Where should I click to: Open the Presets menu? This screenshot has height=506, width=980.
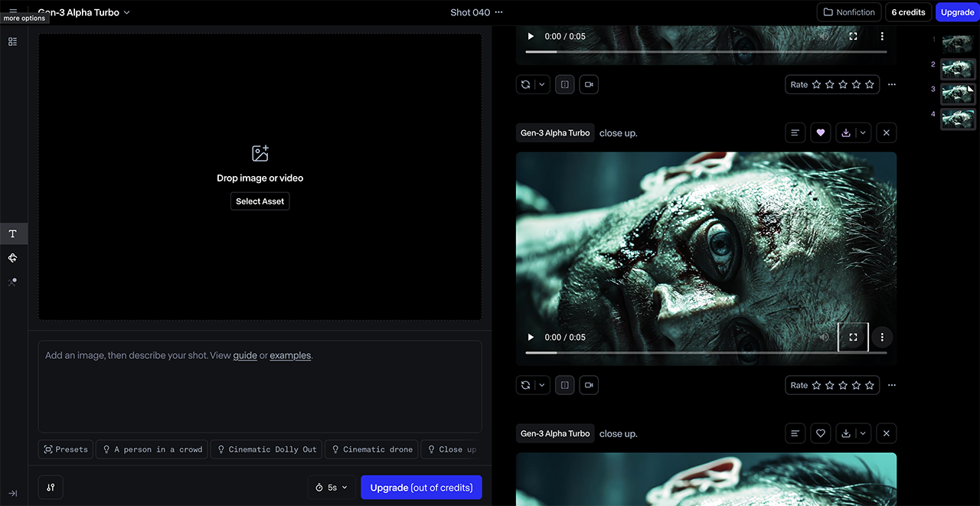tap(66, 449)
